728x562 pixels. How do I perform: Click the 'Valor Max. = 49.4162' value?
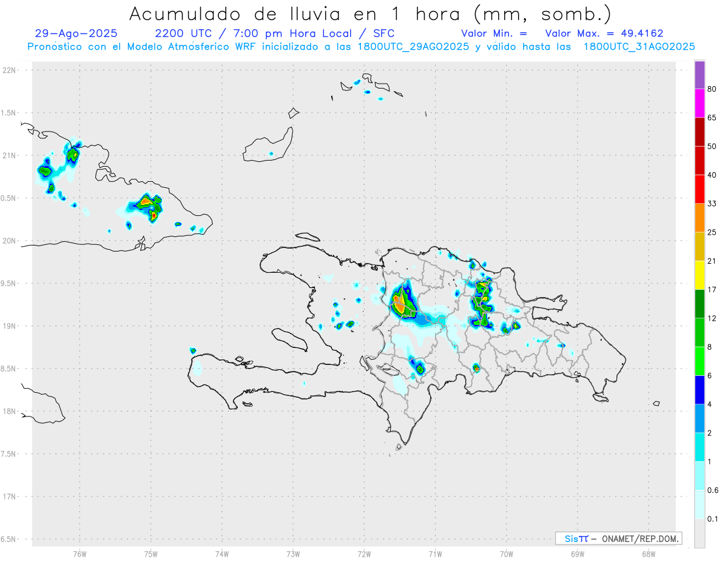(x=604, y=33)
